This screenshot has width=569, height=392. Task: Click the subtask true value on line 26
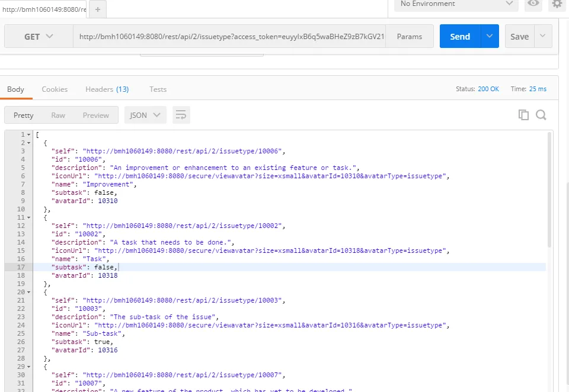(x=102, y=342)
